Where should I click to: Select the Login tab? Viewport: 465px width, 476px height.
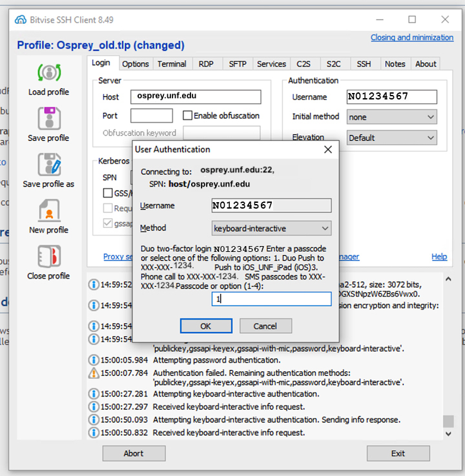pyautogui.click(x=101, y=63)
